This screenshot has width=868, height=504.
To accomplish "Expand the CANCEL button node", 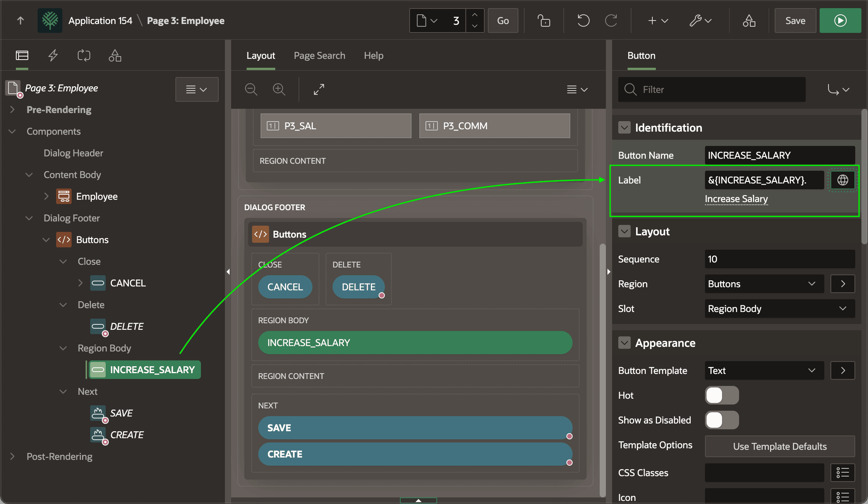I will click(x=81, y=283).
